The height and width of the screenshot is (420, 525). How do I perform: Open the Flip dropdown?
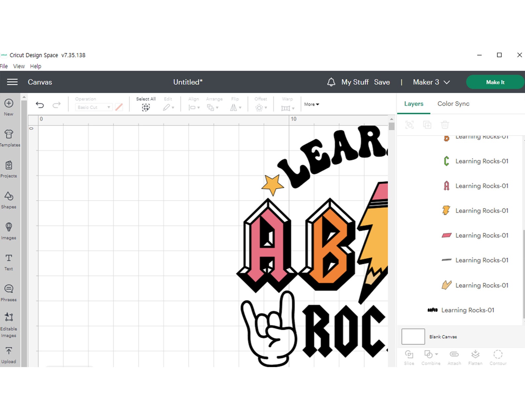pos(236,107)
